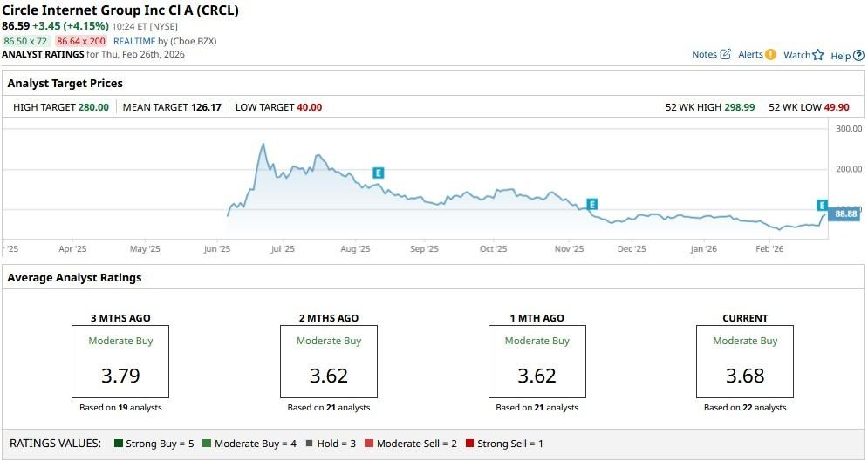Image resolution: width=868 pixels, height=461 pixels.
Task: Click the REALTIME quote source link
Action: point(133,41)
